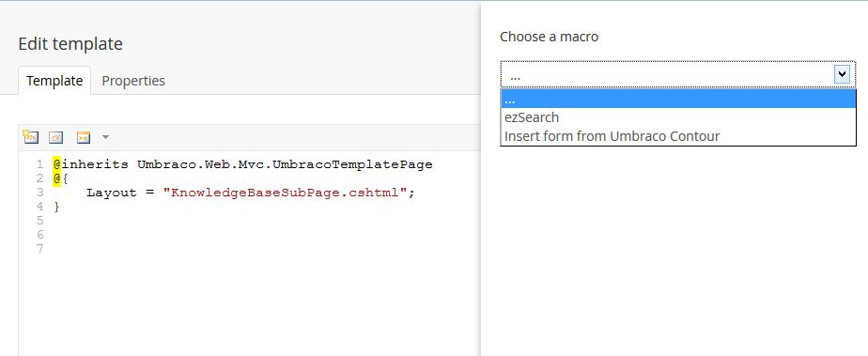This screenshot has width=868, height=356.
Task: Click the Insert dictionary item icon
Action: 56,137
